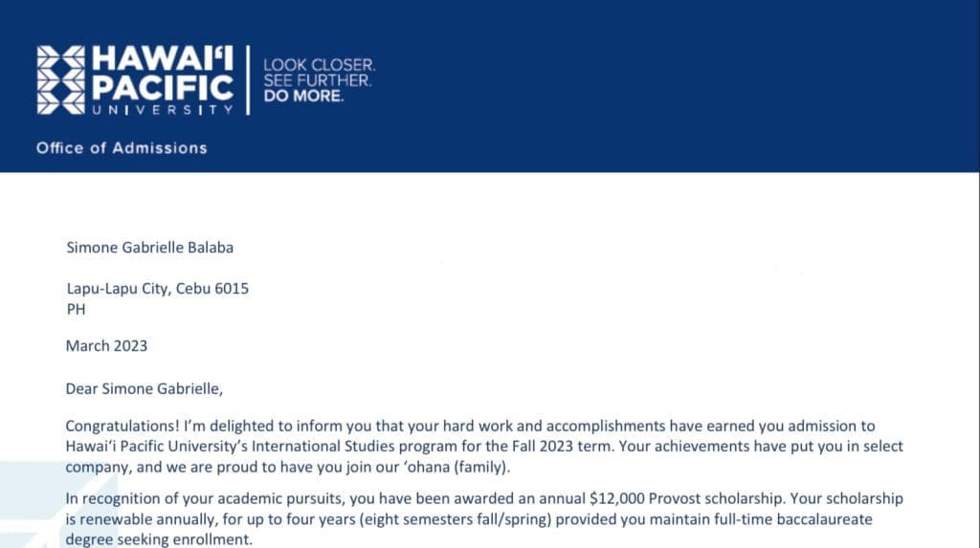Click the LOOK CLOSER tagline line

coord(320,66)
